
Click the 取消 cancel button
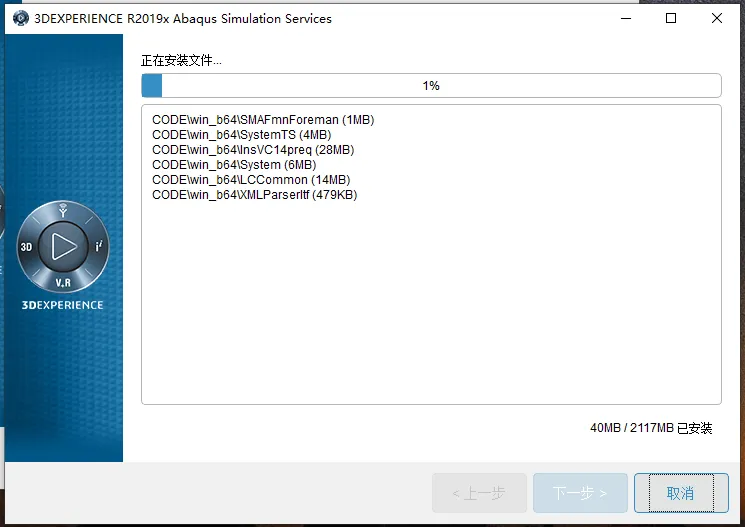pyautogui.click(x=681, y=493)
